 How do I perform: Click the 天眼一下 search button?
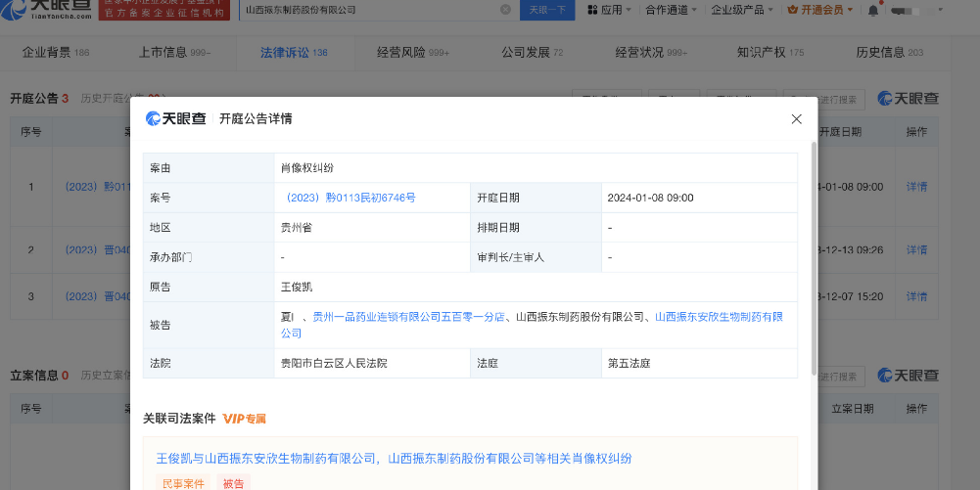[x=547, y=10]
